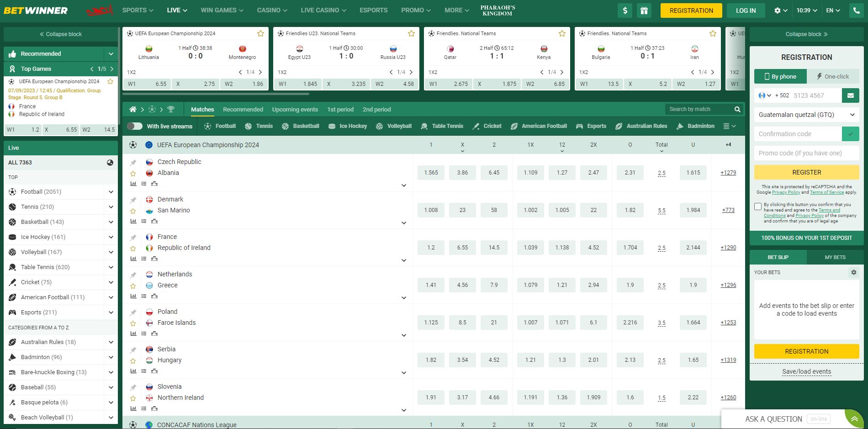The height and width of the screenshot is (429, 868).
Task: Expand the Football category in sidebar
Action: click(111, 192)
